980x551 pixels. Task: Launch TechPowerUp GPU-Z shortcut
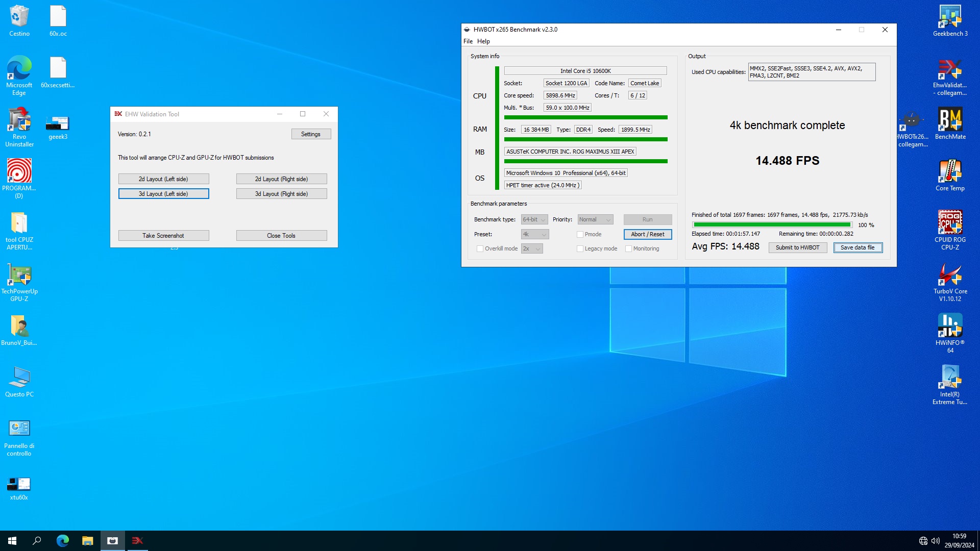pyautogui.click(x=19, y=282)
